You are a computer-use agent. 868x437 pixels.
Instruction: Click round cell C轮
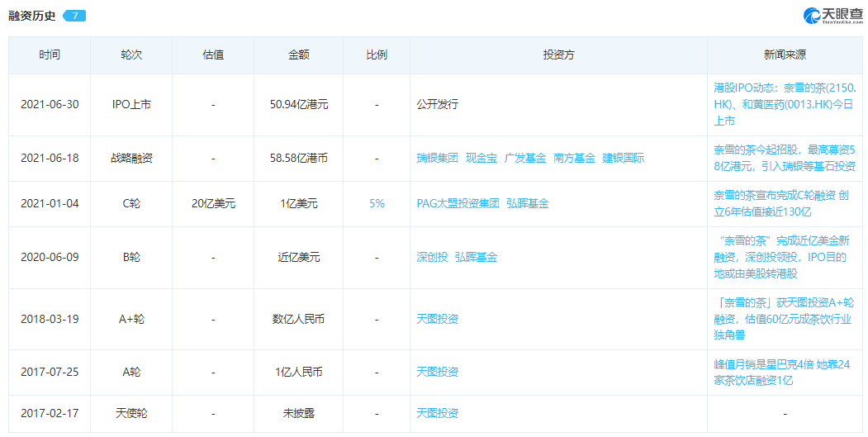pos(131,204)
